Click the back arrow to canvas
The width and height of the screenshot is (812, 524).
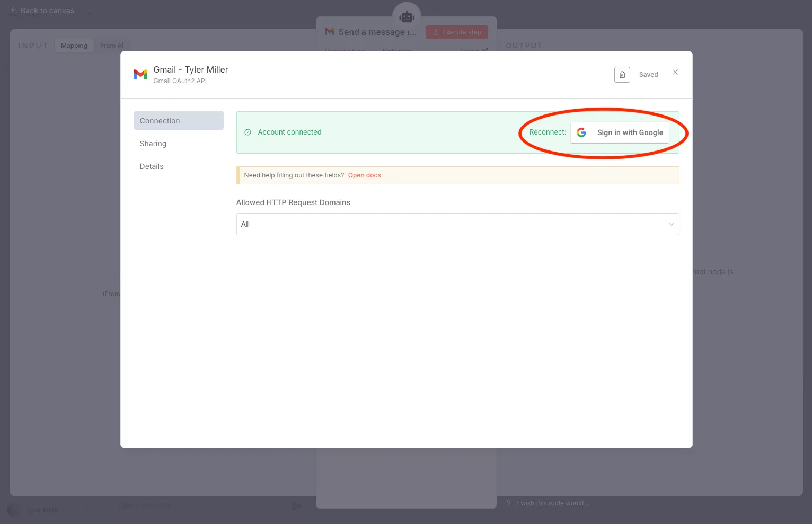tap(14, 10)
